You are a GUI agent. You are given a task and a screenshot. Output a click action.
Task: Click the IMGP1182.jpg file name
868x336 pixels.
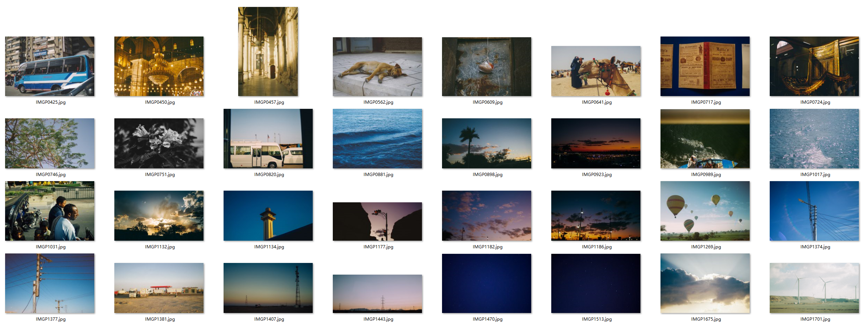point(488,247)
